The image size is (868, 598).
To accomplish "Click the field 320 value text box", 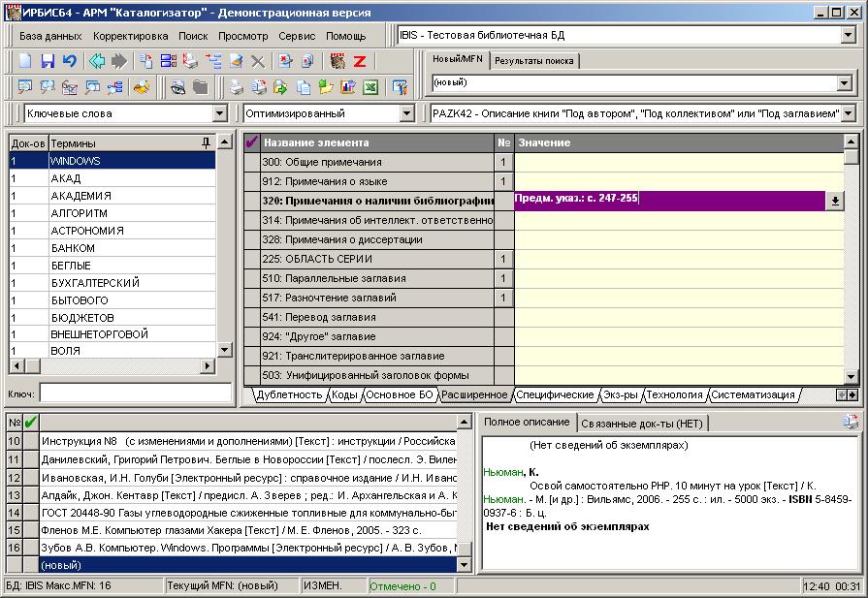I will point(670,201).
